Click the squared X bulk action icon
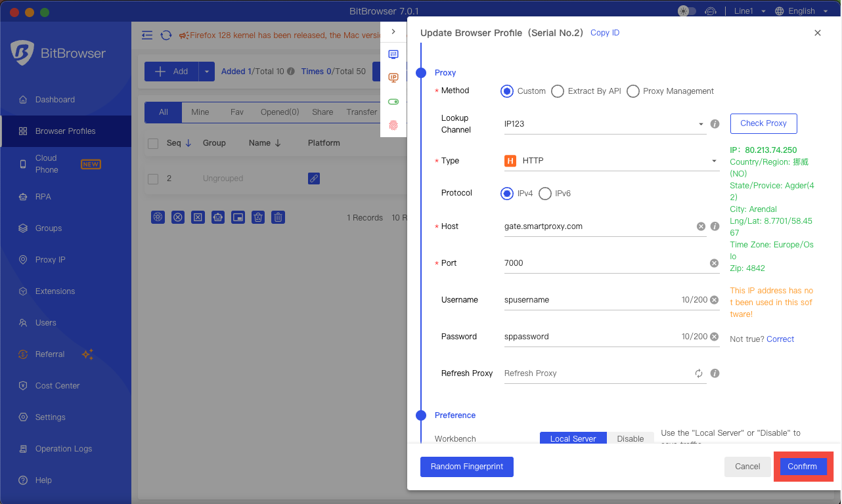Image resolution: width=842 pixels, height=504 pixels. point(198,217)
